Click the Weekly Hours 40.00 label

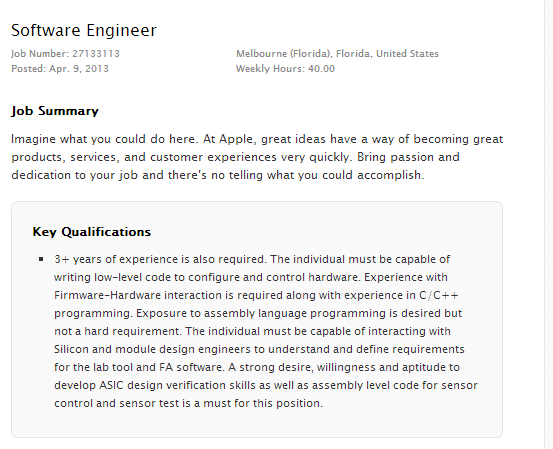click(285, 68)
